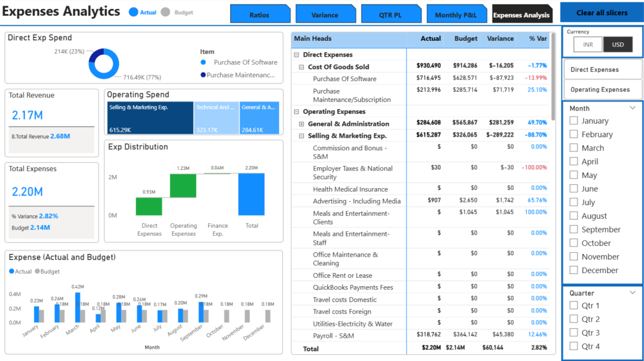Click the Purchase Maintenance legend marker
The width and height of the screenshot is (644, 361).
[x=203, y=75]
